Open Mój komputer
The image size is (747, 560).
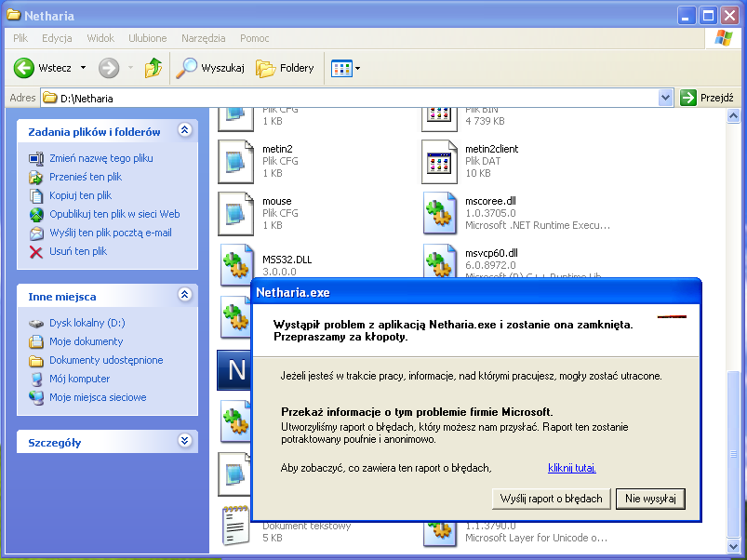click(80, 379)
